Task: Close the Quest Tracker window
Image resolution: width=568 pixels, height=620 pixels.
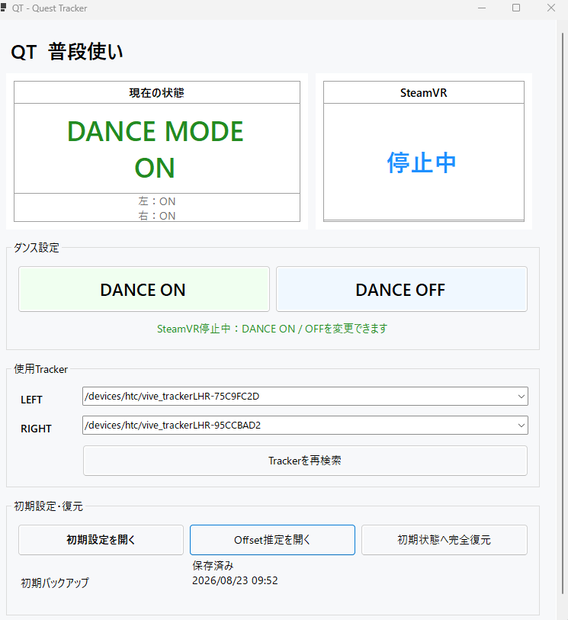Action: pyautogui.click(x=551, y=8)
